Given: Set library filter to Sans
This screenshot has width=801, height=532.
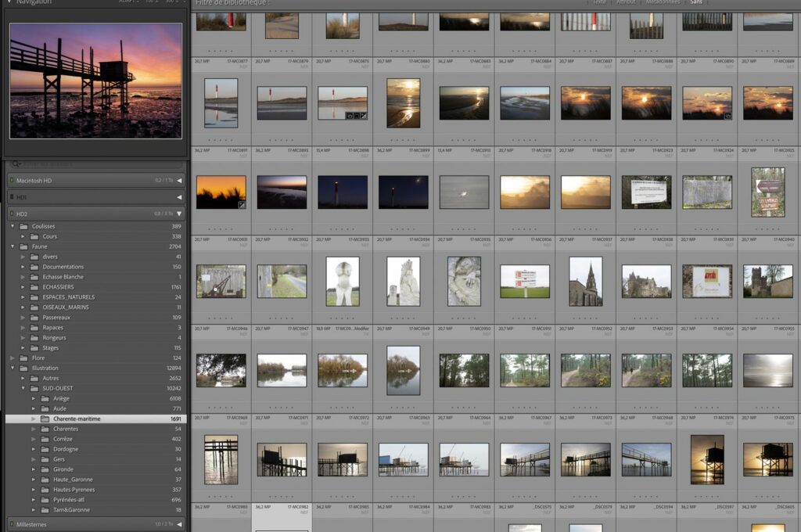Looking at the screenshot, I should [x=696, y=2].
